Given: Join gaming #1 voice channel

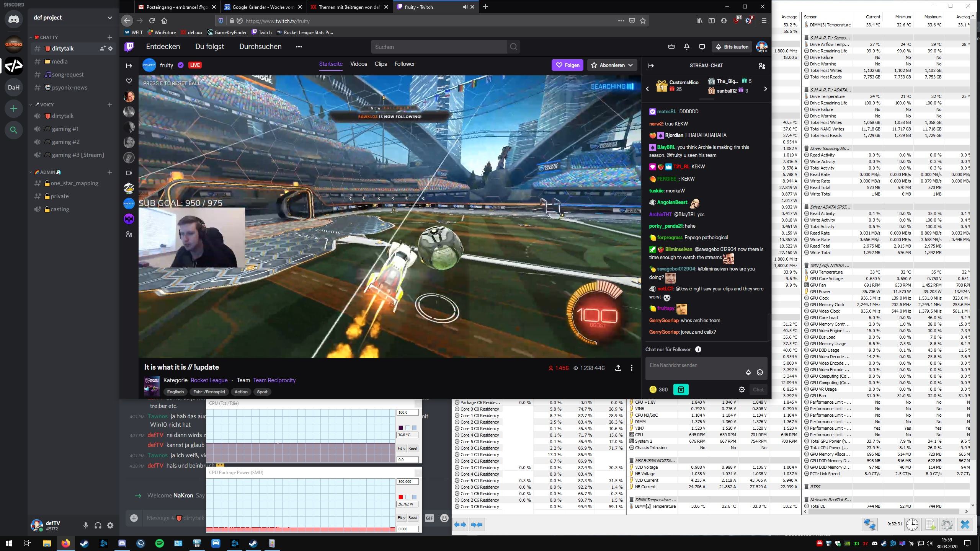Looking at the screenshot, I should [x=73, y=129].
